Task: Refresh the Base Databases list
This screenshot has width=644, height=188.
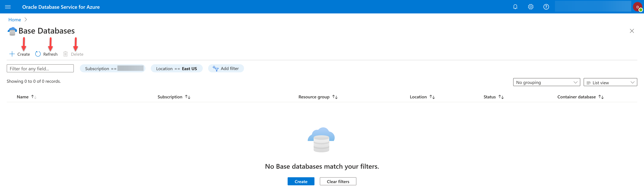Action: coord(46,54)
